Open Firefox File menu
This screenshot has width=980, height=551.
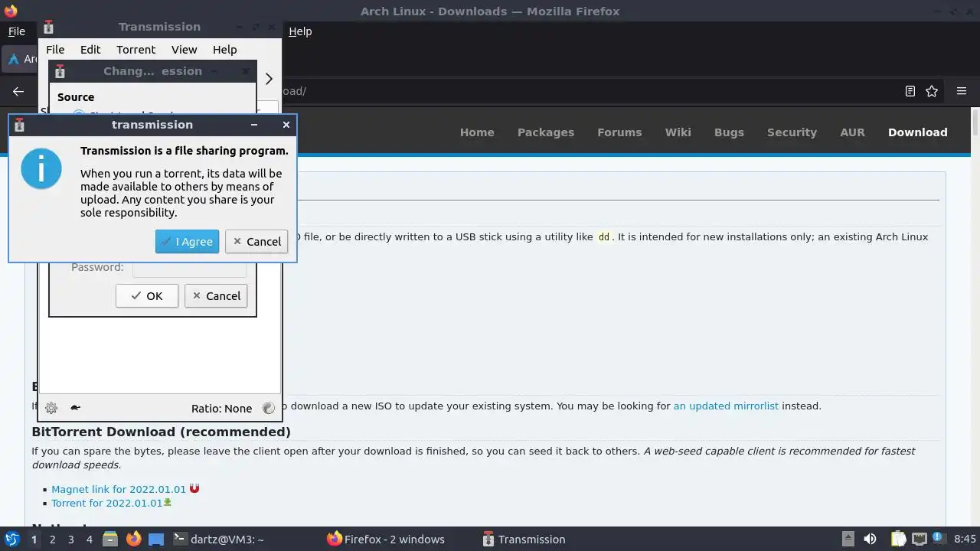click(16, 31)
